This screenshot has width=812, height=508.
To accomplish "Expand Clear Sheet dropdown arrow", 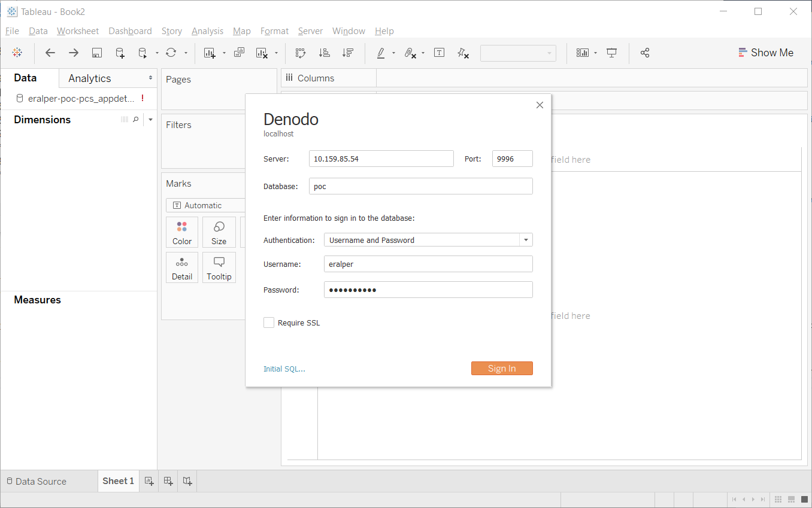I will 276,53.
